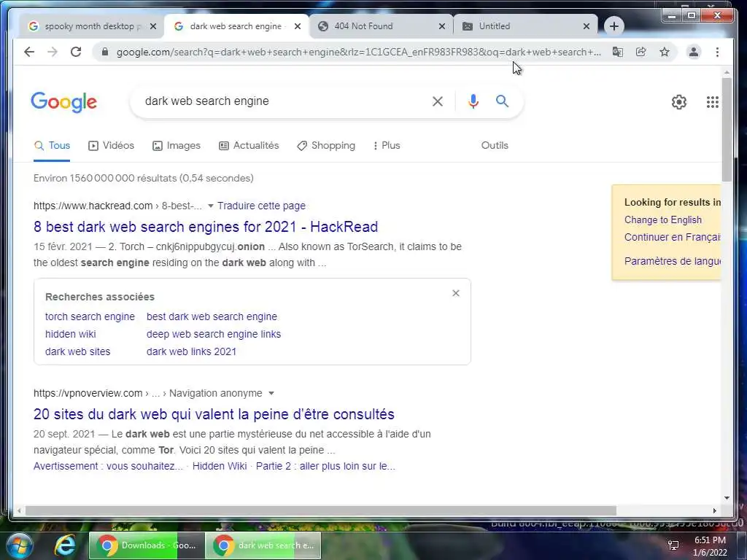Click Traduire cette page link
Viewport: 747px width, 560px height.
[262, 206]
